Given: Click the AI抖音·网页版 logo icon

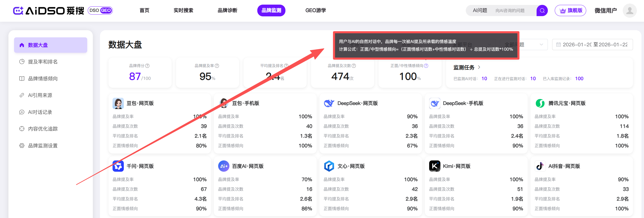Looking at the screenshot, I should (540, 166).
